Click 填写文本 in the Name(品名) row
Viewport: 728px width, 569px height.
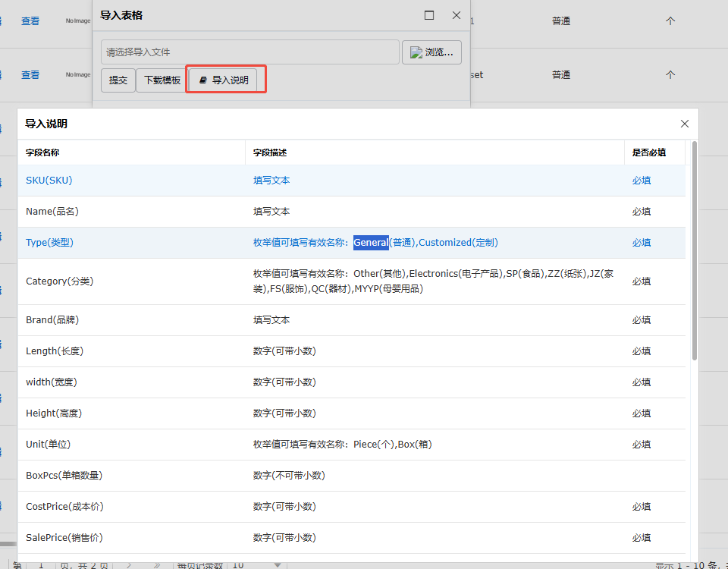point(271,212)
